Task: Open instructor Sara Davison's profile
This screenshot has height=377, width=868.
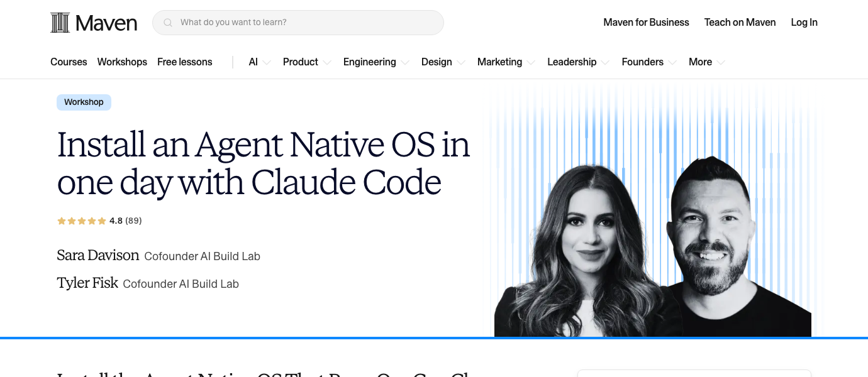Action: (98, 255)
